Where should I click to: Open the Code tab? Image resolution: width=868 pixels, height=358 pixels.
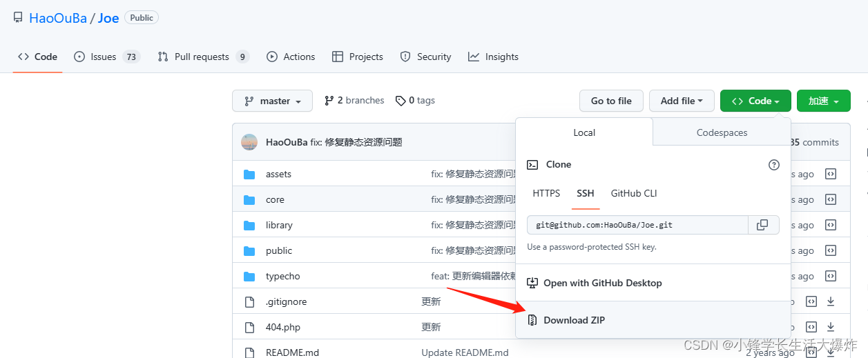[37, 57]
